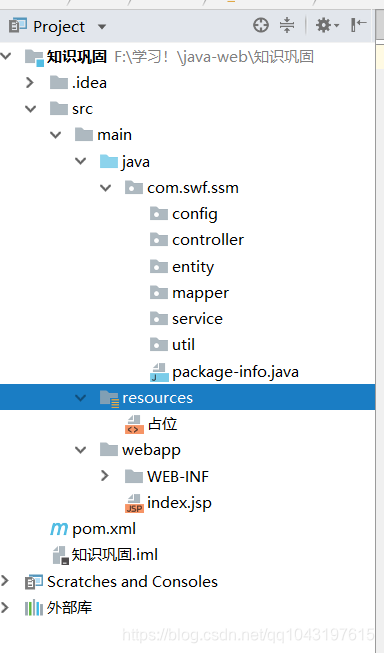Click the com.swf.ssm package icon

(x=134, y=187)
